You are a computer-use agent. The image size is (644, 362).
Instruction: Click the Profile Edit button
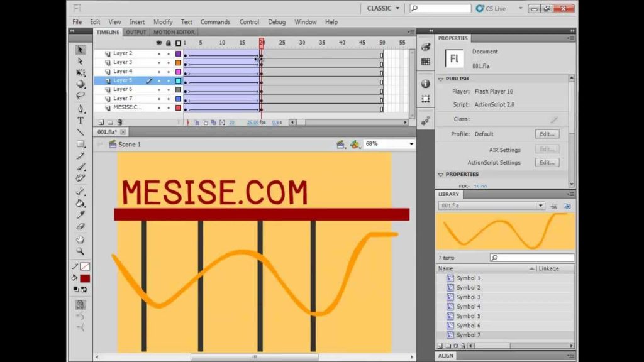(547, 134)
